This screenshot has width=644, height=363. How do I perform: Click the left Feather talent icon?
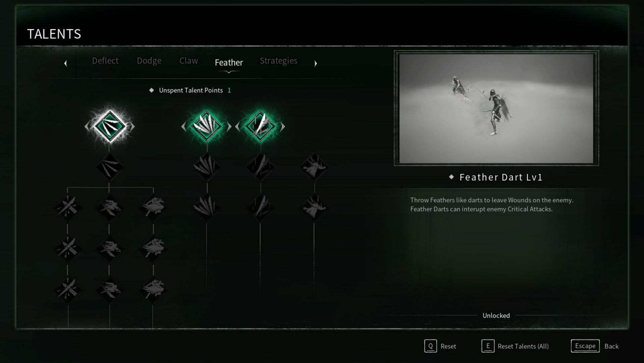[x=109, y=126]
